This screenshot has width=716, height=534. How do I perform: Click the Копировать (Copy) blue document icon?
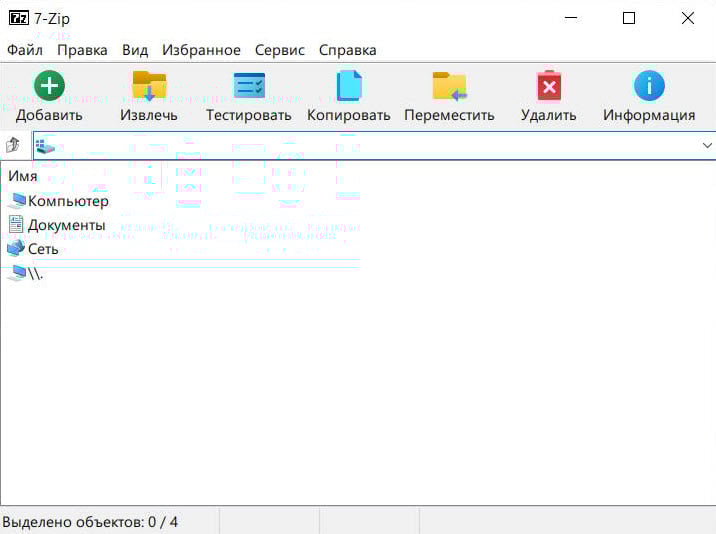tap(349, 85)
